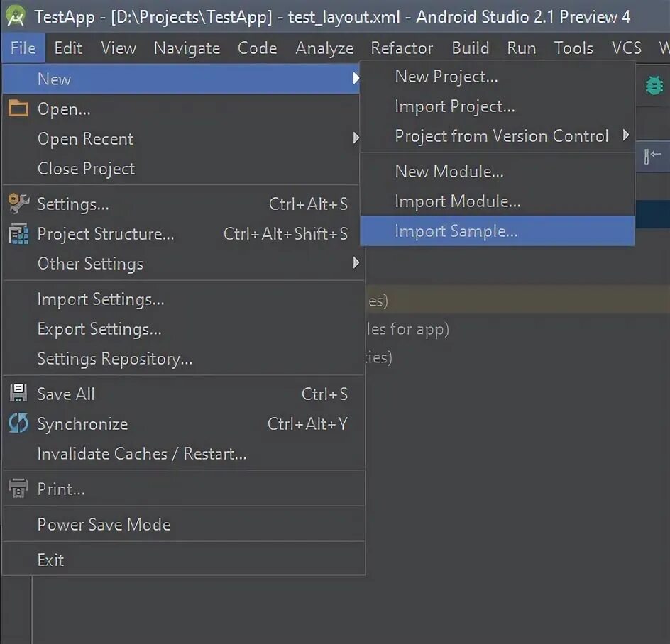Click Exit to quit Android Studio
670x644 pixels.
coord(50,560)
